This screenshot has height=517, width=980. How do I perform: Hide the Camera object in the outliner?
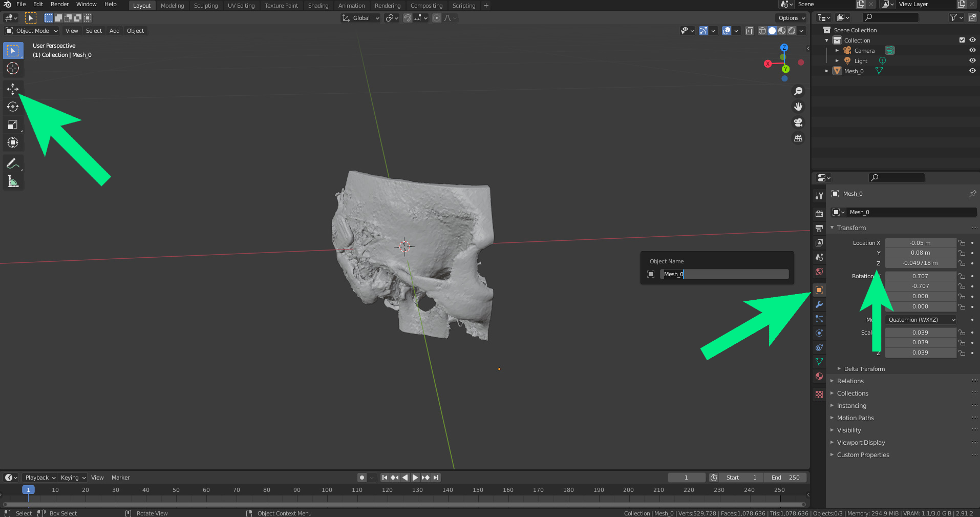(972, 50)
